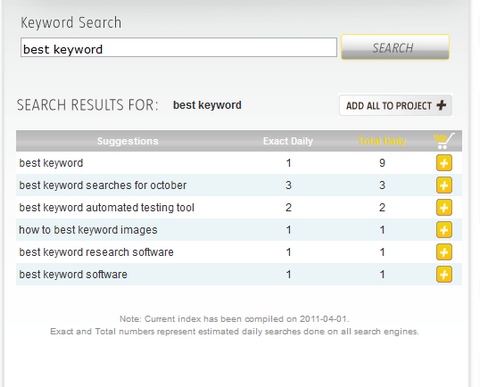Click Exact Daily value 3 for october row

pyautogui.click(x=288, y=185)
